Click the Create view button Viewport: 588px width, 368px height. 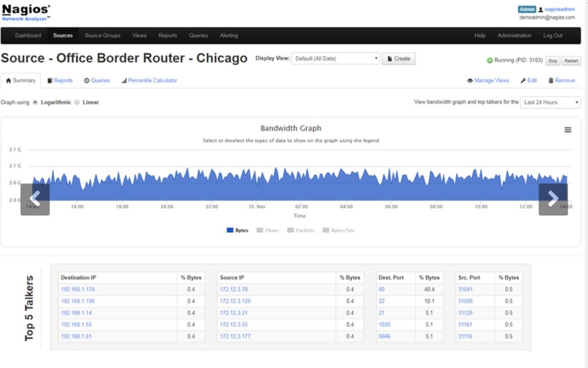tap(399, 58)
